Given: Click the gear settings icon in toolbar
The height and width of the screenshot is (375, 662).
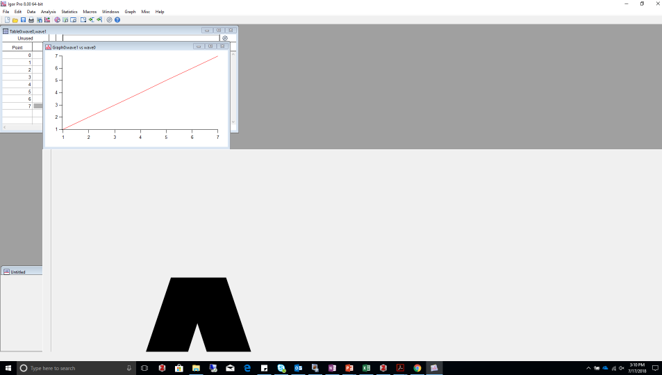Looking at the screenshot, I should pyautogui.click(x=109, y=20).
